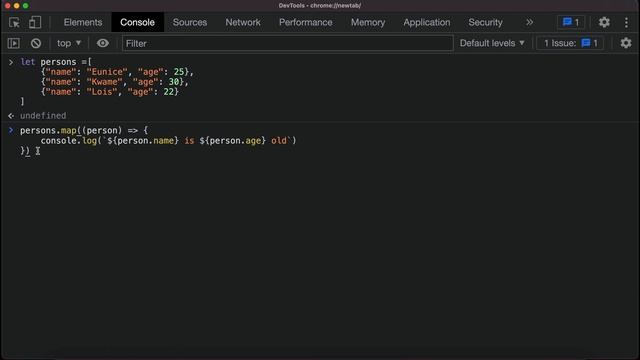Select the Memory tab
This screenshot has width=640, height=360.
pos(368,22)
